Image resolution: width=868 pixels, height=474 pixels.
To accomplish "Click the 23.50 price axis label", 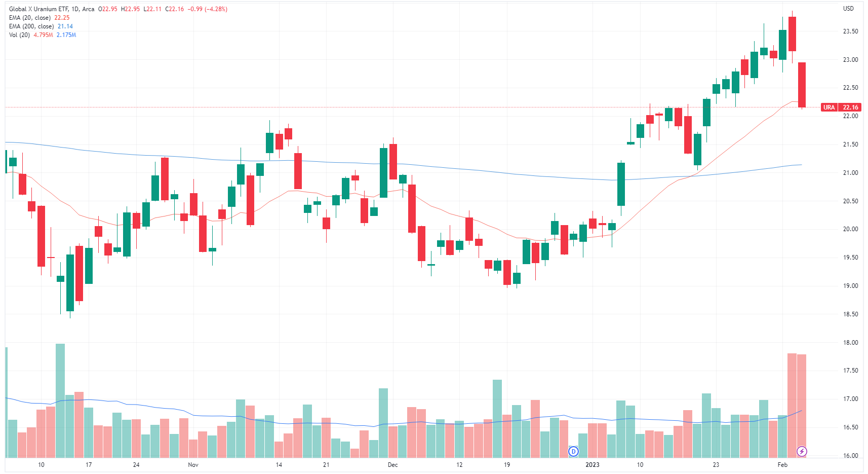I will 850,31.
